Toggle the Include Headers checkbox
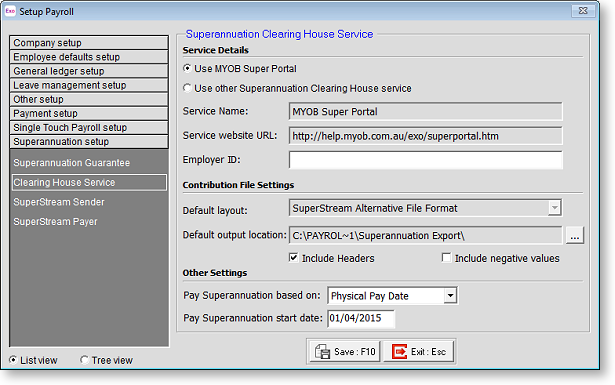This screenshot has height=385, width=615. tap(293, 258)
